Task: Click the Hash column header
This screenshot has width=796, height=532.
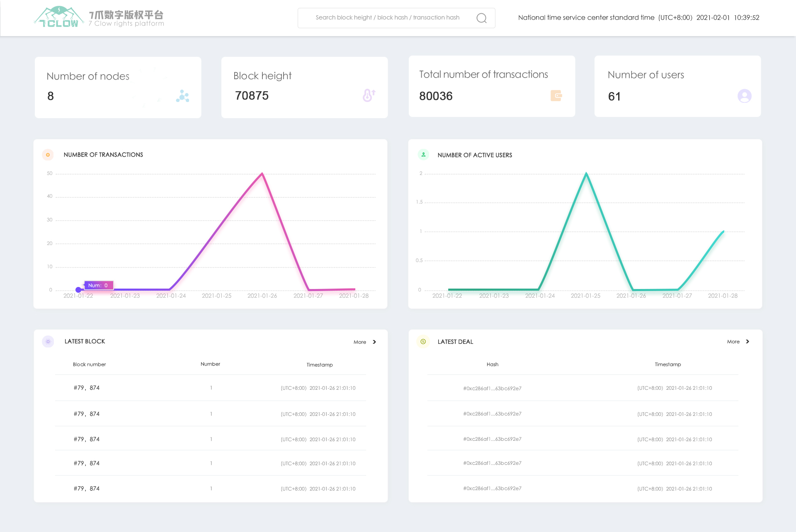Action: [492, 364]
